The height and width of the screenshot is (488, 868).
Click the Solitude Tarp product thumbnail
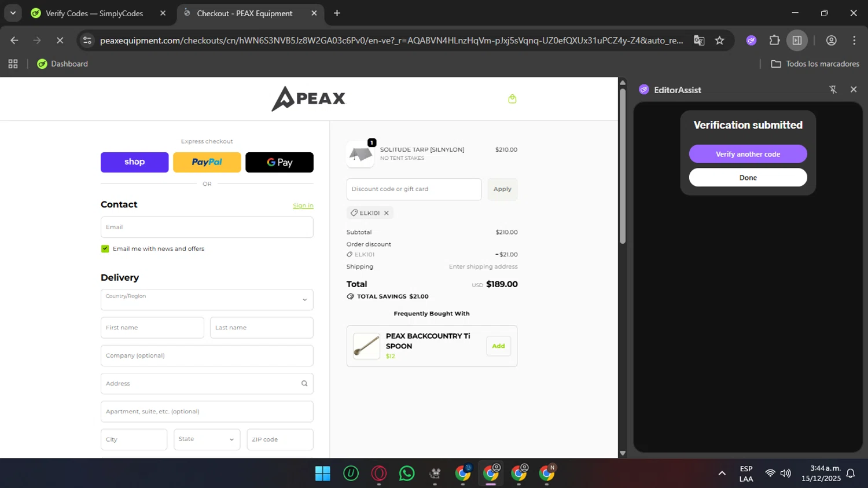(x=361, y=154)
